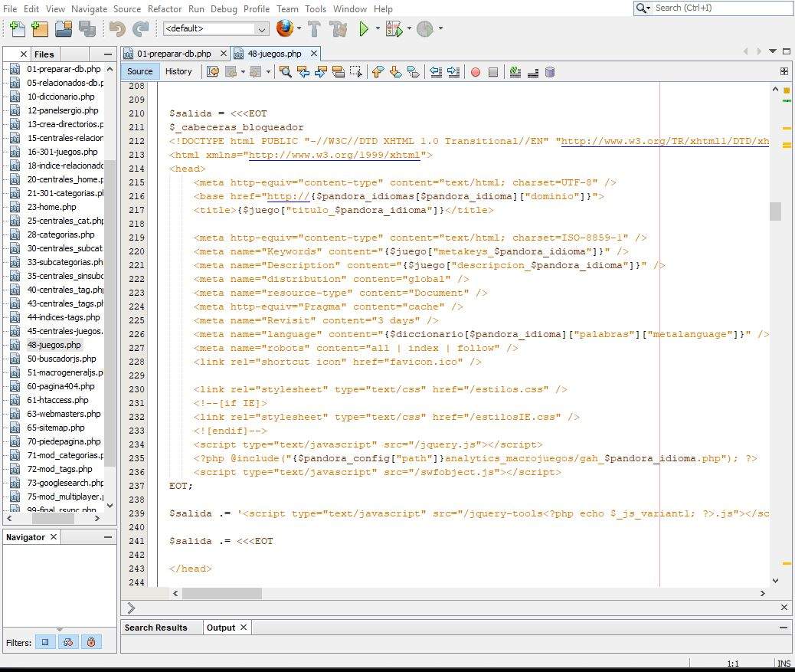Click the Redo arrow icon
The height and width of the screenshot is (672, 795).
[x=140, y=29]
